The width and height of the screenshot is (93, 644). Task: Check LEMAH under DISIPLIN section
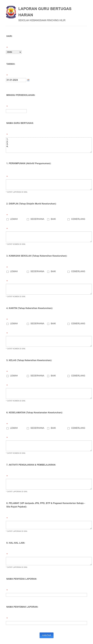click(x=7, y=219)
